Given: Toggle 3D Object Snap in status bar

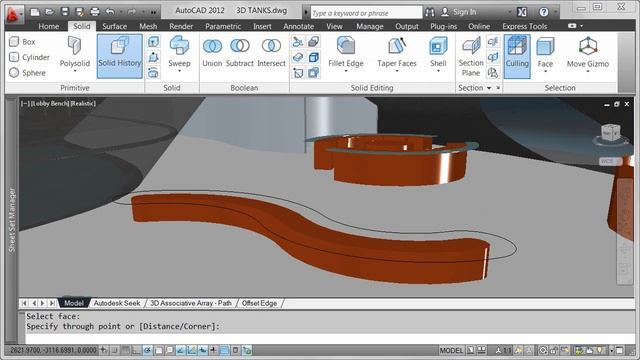Looking at the screenshot, I should click(170, 350).
